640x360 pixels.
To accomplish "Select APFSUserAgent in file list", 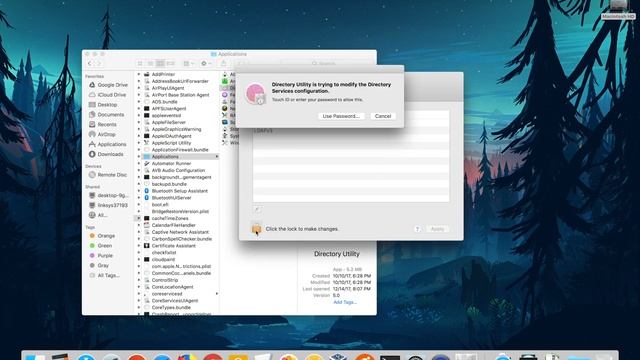I will click(165, 109).
